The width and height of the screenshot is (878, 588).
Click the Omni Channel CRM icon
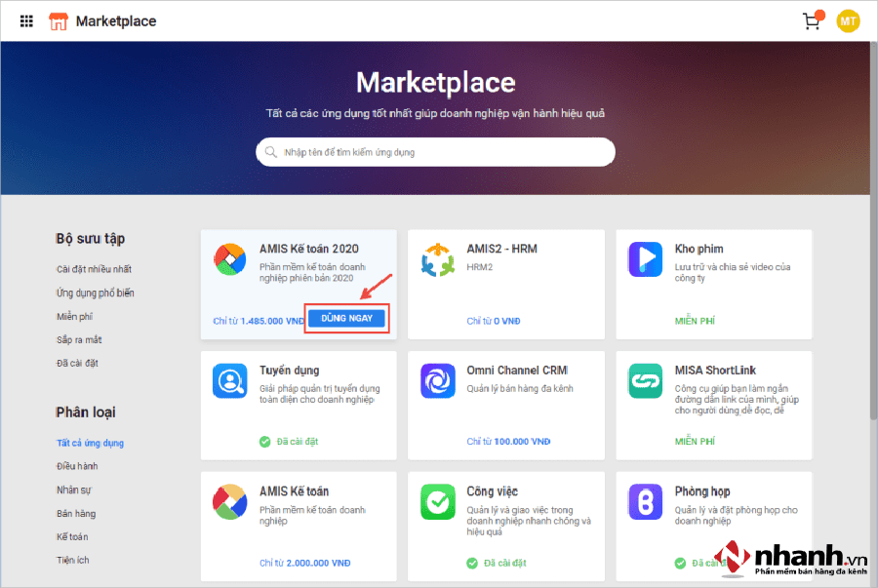[438, 381]
